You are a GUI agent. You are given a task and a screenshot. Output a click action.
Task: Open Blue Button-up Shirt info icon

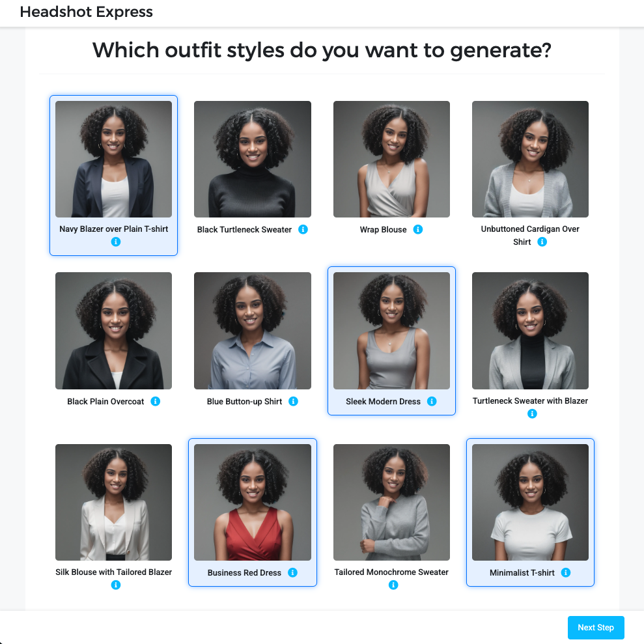(x=293, y=402)
